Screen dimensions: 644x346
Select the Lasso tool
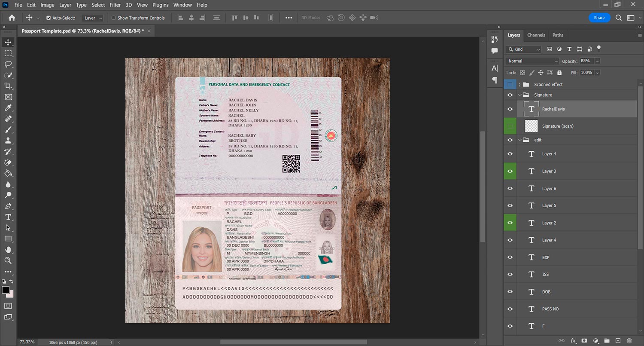(x=8, y=64)
